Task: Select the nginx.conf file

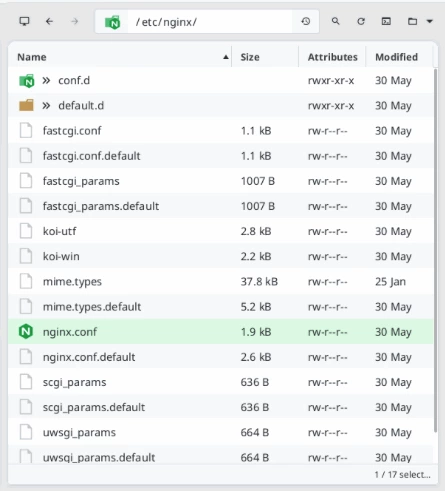Action: coord(221,332)
